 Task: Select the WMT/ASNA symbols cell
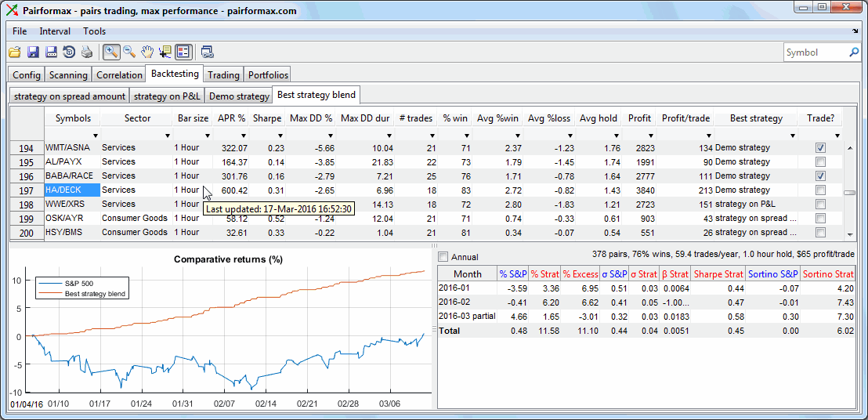tap(72, 148)
